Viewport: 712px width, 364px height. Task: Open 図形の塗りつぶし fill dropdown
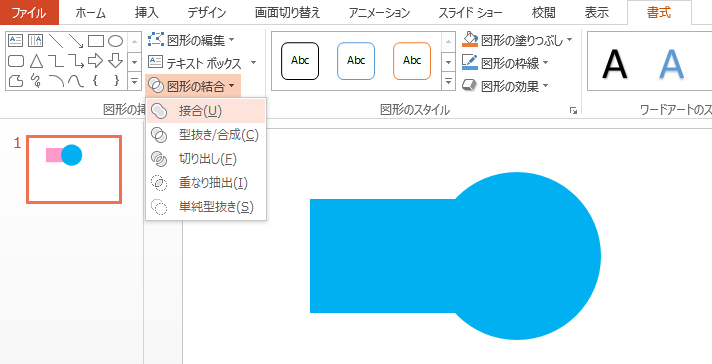[x=517, y=40]
